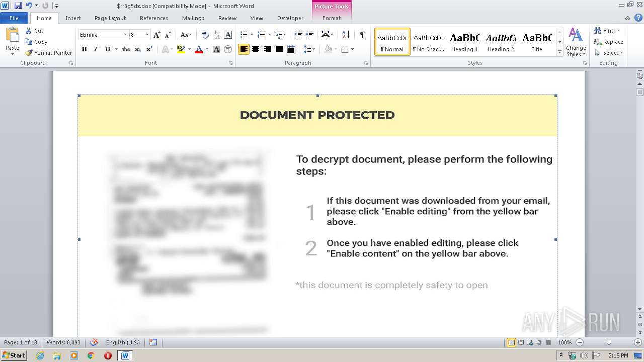Screen dimensions: 644x362
Task: Click the Word count in status bar
Action: point(63,342)
